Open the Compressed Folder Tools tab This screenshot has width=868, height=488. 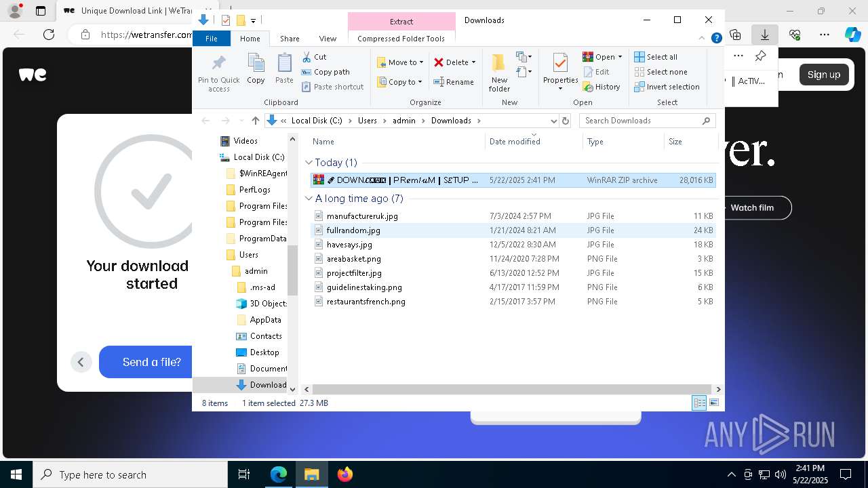pyautogui.click(x=401, y=39)
